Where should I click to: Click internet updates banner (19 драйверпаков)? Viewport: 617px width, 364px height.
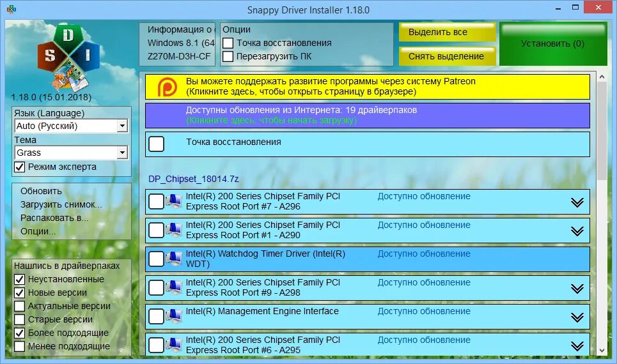point(368,116)
